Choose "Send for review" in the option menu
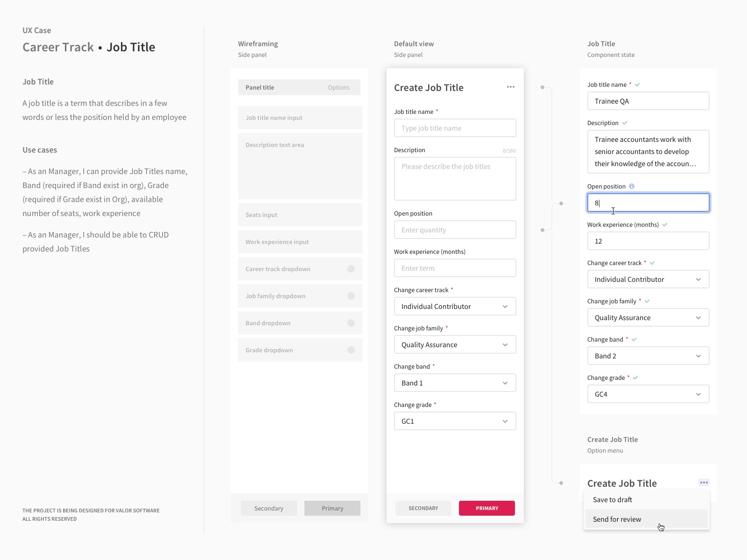The height and width of the screenshot is (560, 747). pos(617,519)
